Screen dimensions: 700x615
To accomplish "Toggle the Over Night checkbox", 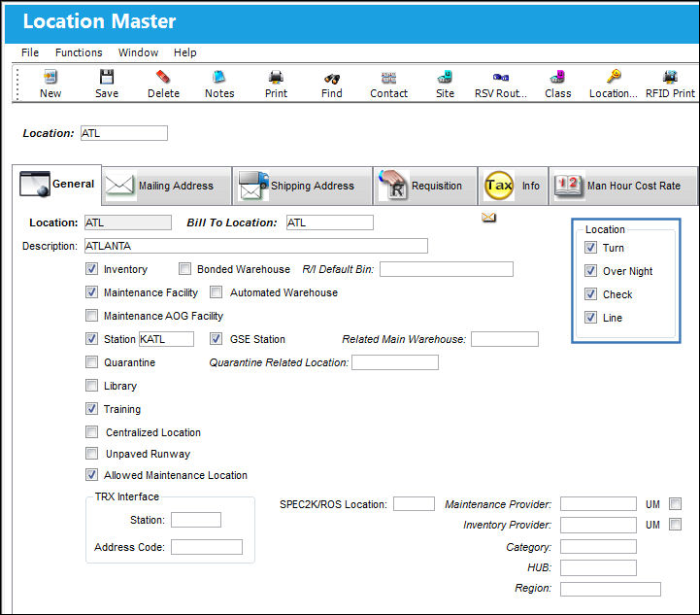I will [x=590, y=271].
